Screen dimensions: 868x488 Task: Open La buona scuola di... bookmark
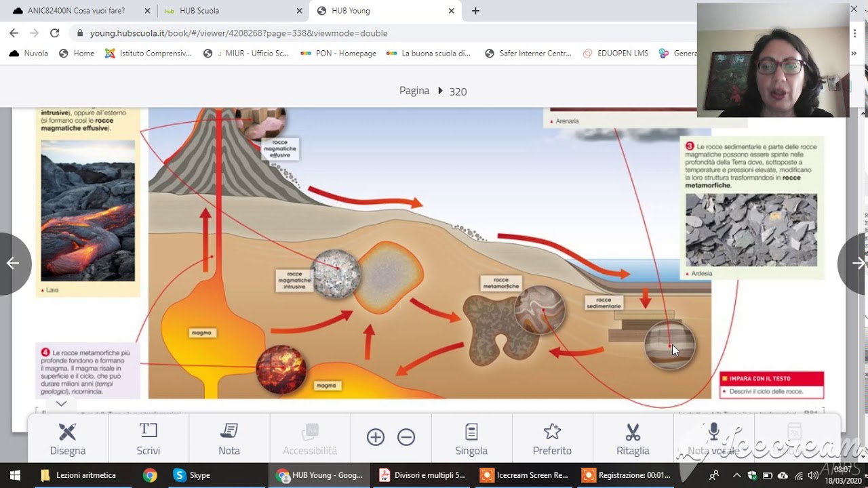[x=429, y=53]
